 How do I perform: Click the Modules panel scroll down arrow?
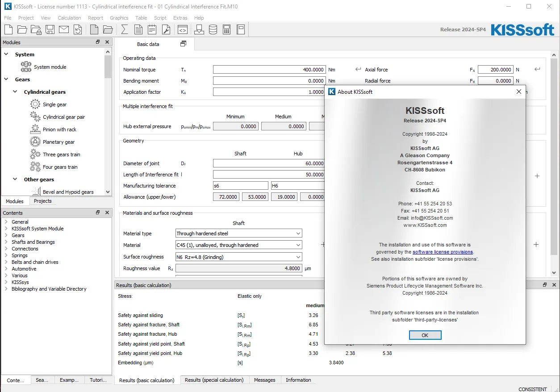pos(108,192)
